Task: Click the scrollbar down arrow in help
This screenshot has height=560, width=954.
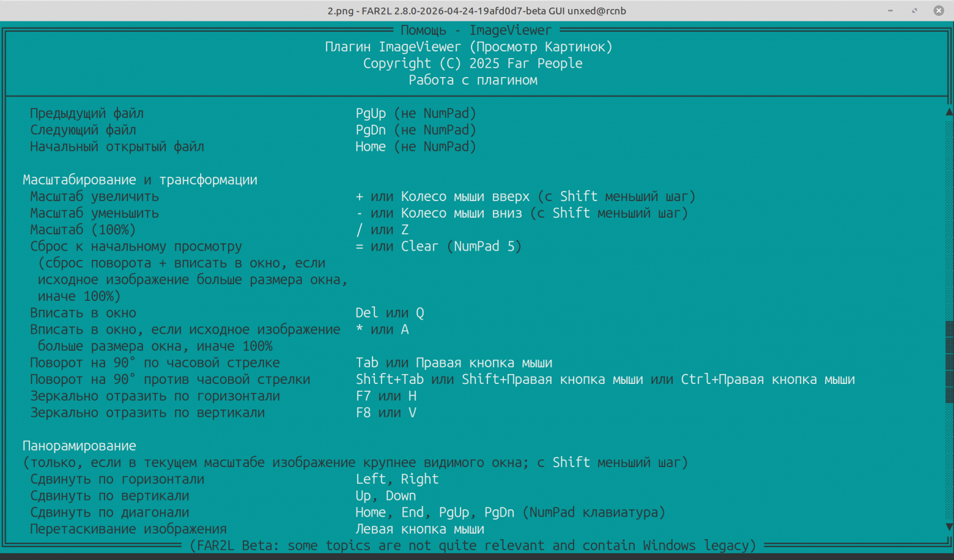Action: 949,527
